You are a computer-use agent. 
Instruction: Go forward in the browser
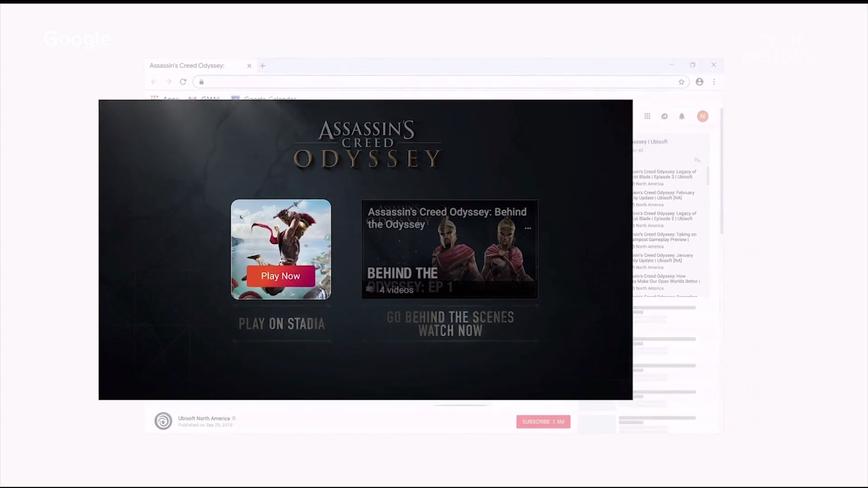click(x=168, y=82)
